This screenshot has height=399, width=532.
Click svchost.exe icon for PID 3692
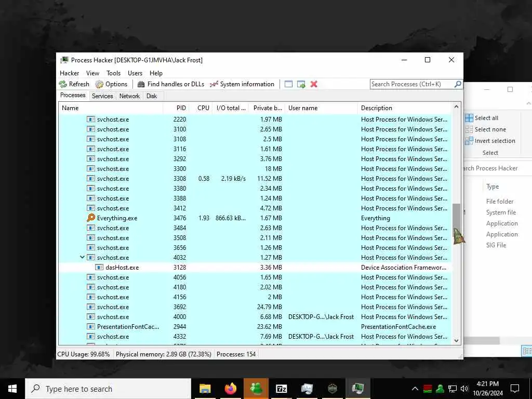click(x=90, y=307)
